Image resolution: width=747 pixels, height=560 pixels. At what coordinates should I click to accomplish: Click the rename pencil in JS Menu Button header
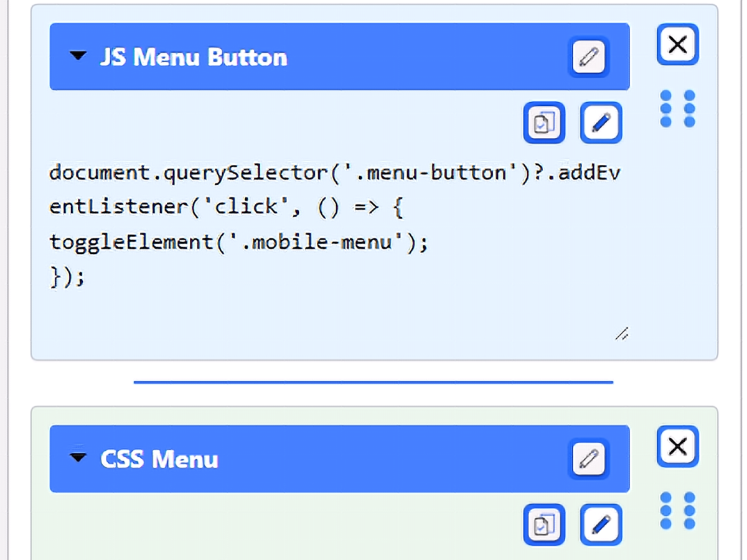[588, 57]
